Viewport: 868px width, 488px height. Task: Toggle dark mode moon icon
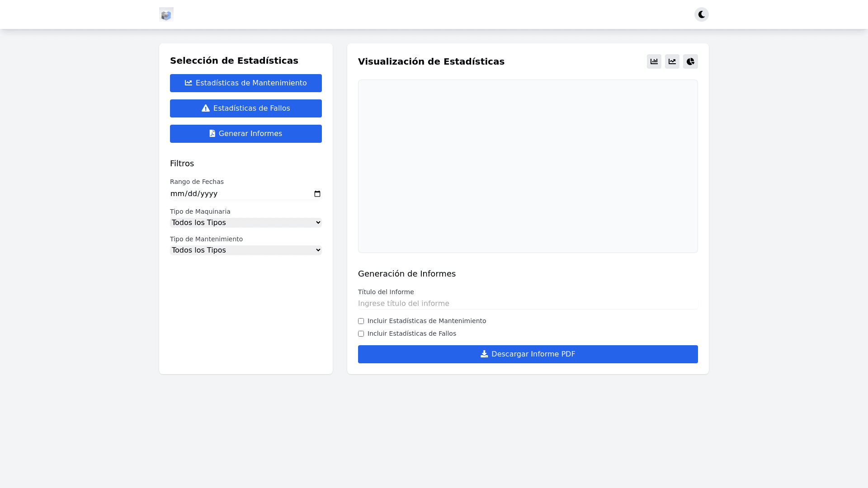(x=701, y=14)
